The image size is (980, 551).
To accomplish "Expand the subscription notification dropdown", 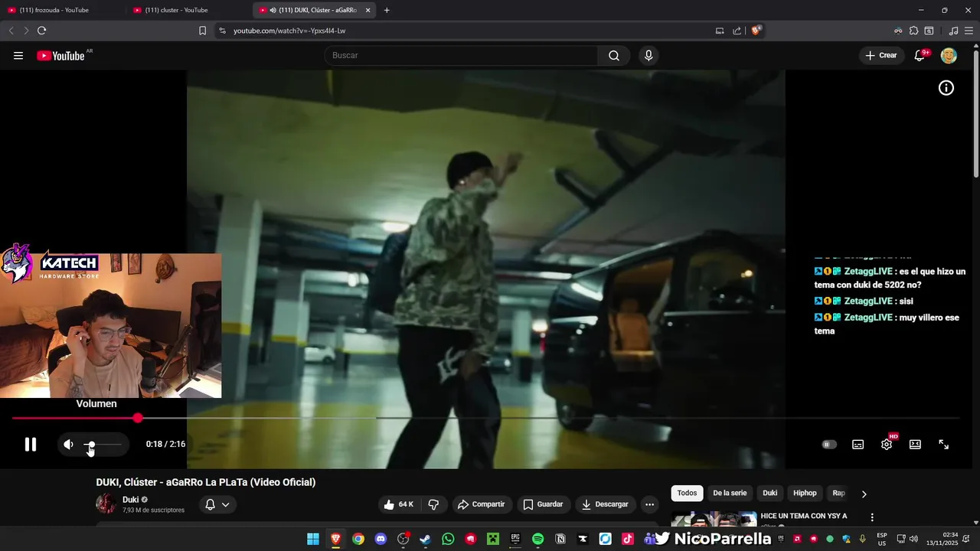I will tap(217, 504).
